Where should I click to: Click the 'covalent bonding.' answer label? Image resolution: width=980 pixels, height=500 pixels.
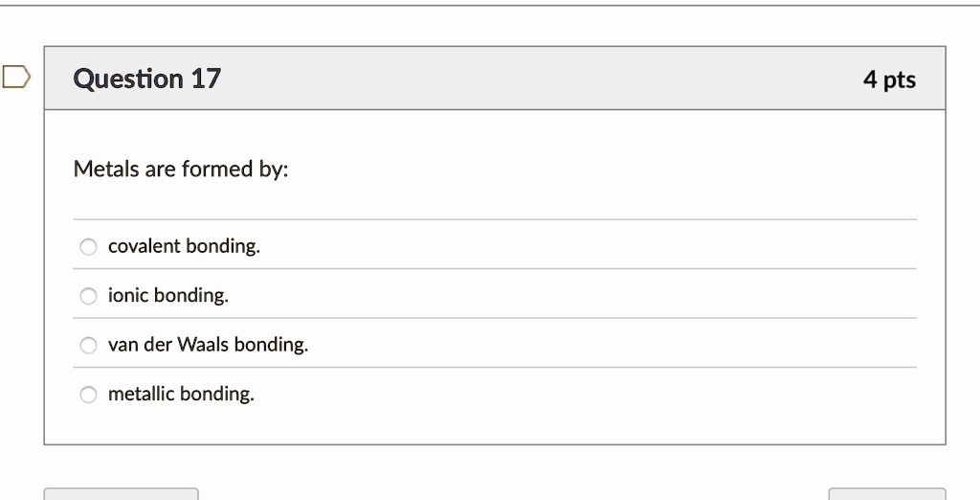tap(184, 246)
